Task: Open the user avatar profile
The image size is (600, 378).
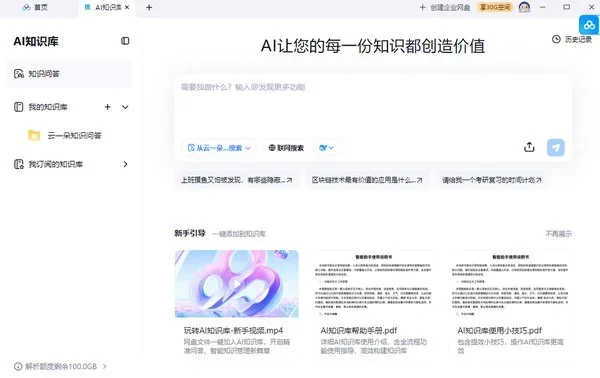Action: pos(524,7)
